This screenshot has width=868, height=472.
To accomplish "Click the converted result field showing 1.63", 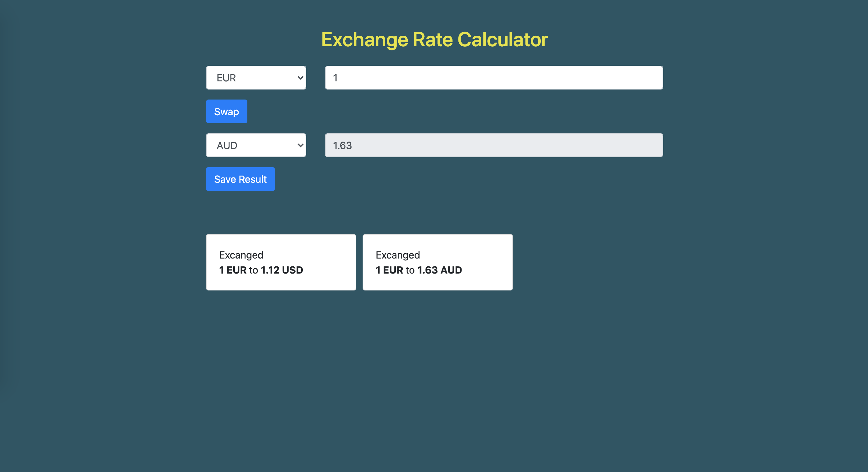I will point(493,145).
